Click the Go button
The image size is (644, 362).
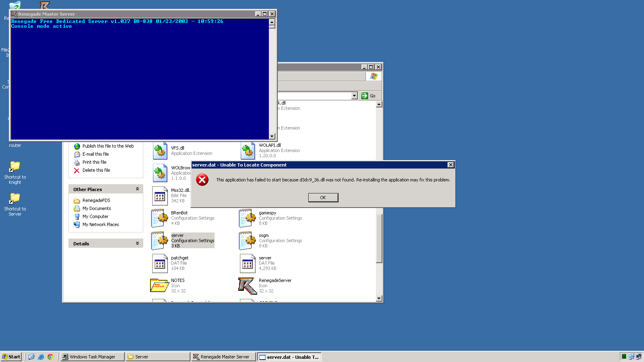[x=368, y=96]
